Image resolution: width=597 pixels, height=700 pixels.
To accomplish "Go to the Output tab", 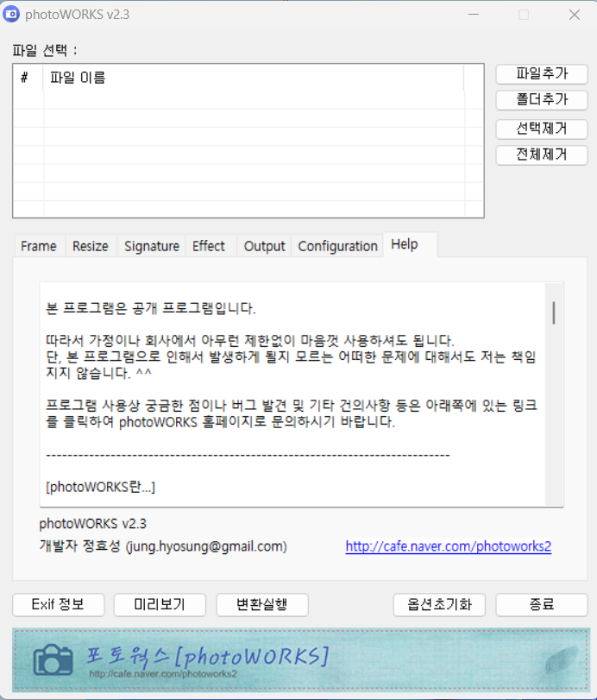I will pyautogui.click(x=264, y=246).
